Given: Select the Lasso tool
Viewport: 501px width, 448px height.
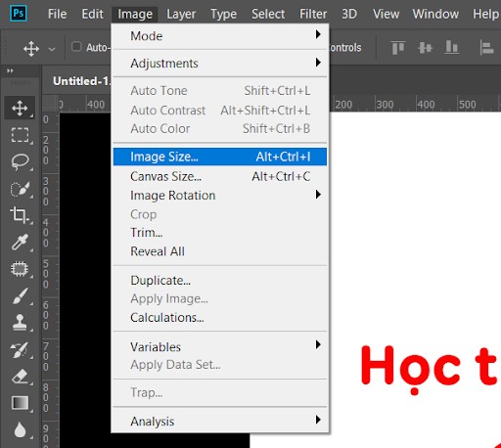Looking at the screenshot, I should [x=20, y=161].
